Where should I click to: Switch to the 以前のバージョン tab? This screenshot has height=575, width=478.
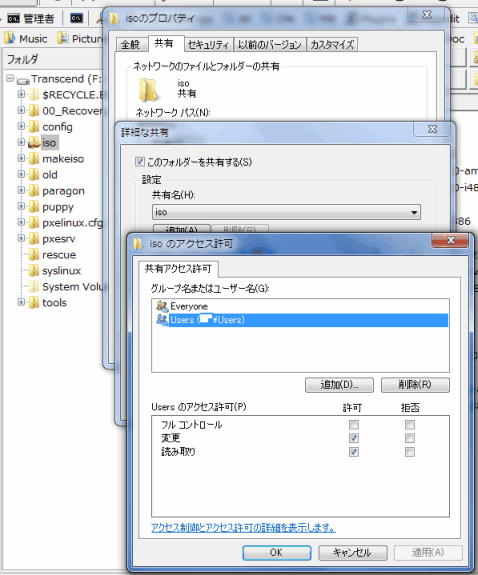click(x=270, y=45)
